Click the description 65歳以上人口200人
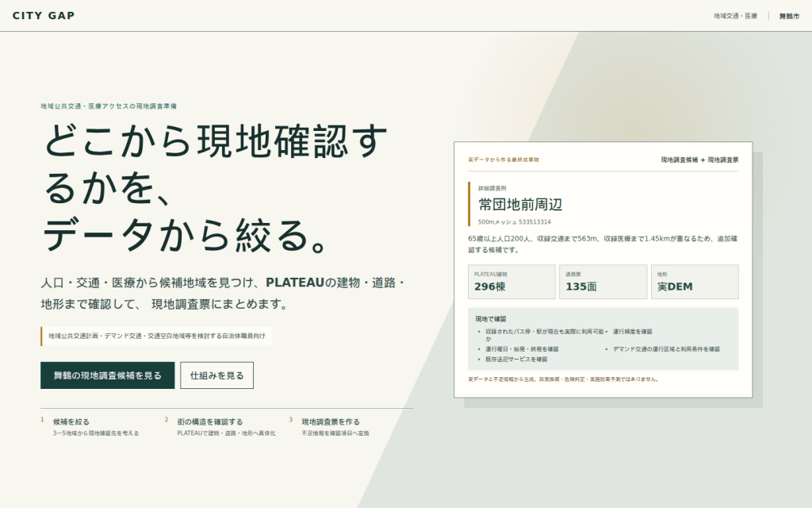This screenshot has width=812, height=508. [603, 244]
